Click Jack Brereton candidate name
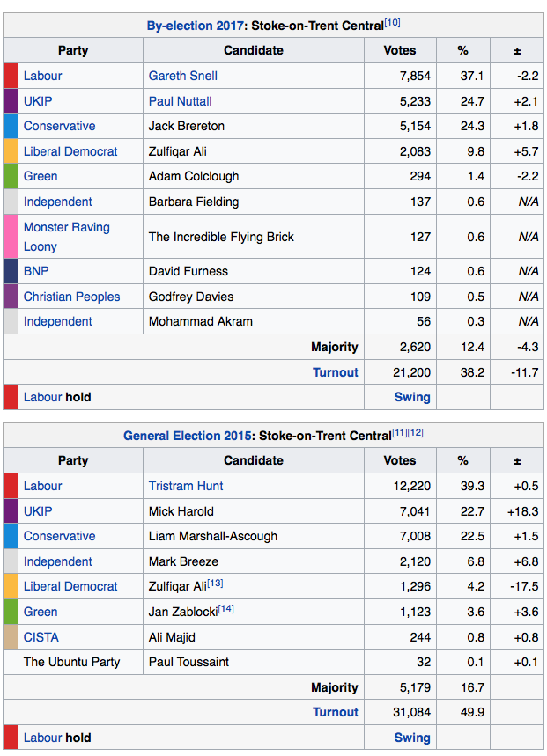547x756 pixels. click(187, 126)
